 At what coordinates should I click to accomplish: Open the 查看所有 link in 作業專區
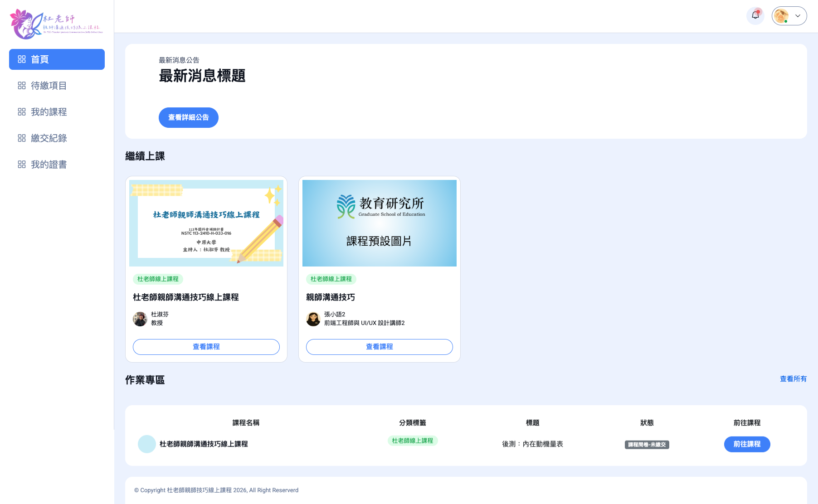pos(793,379)
